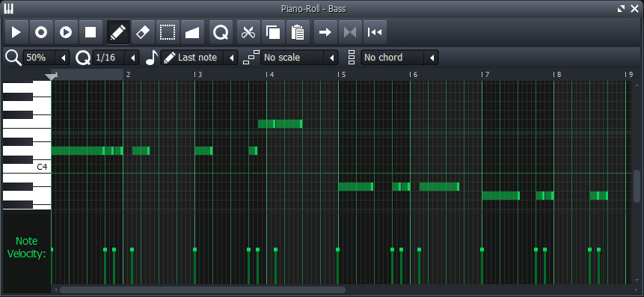Open the No scale dropdown
This screenshot has width=644, height=297.
point(299,58)
